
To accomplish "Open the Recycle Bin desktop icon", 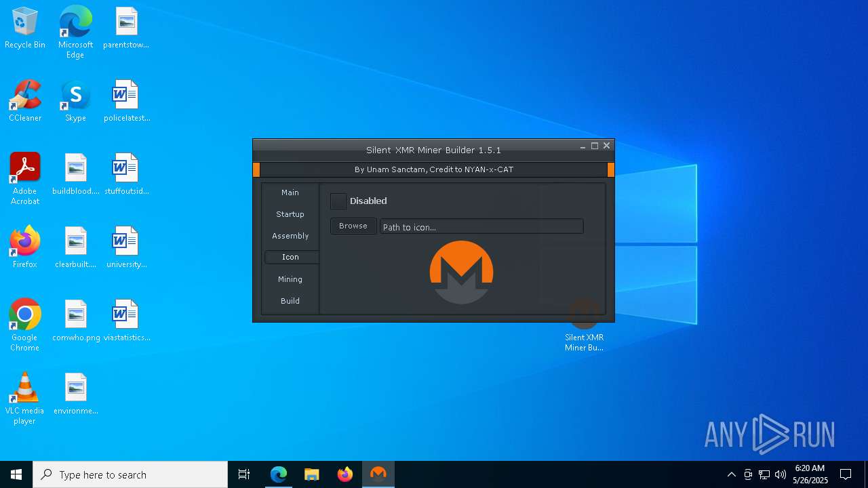I will pos(25,28).
